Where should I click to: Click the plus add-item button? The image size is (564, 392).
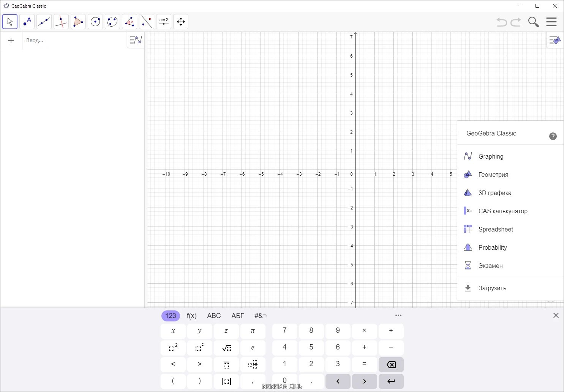(11, 41)
